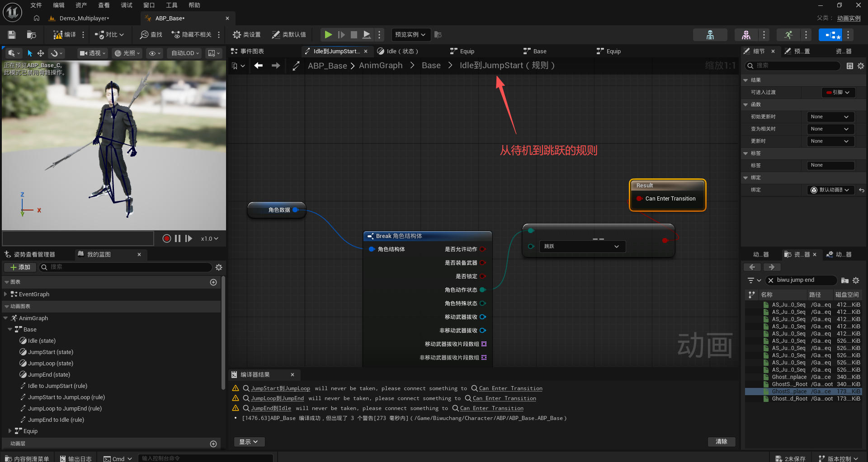The width and height of the screenshot is (868, 462).
Task: Toggle Hide Unrelated (隐藏不相关) nodes
Action: point(191,35)
